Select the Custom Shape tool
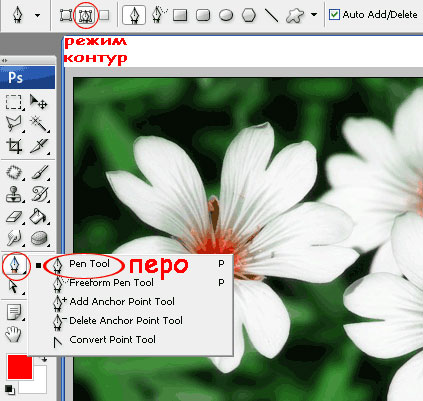This screenshot has width=423, height=401. point(295,15)
